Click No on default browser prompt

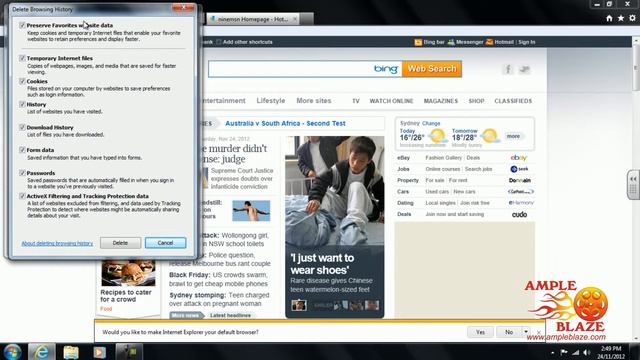tap(509, 332)
